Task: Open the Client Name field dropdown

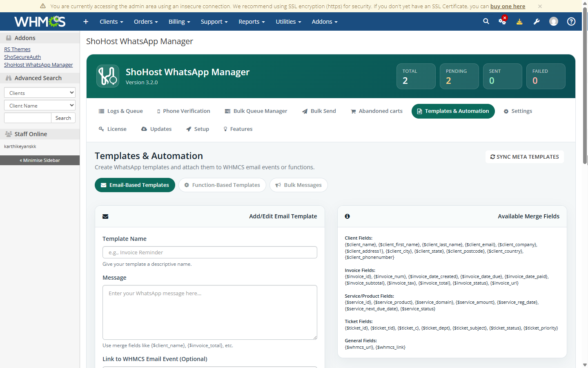Action: pyautogui.click(x=40, y=105)
